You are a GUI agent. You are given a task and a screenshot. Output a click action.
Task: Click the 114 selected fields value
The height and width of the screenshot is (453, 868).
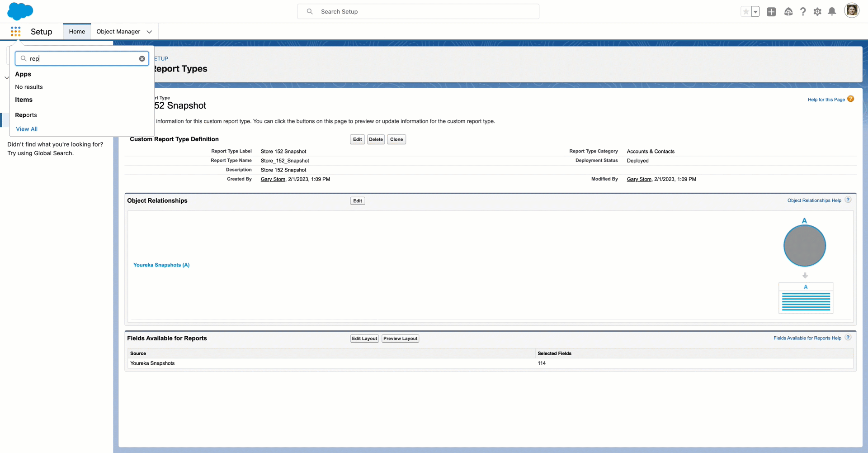pos(542,363)
